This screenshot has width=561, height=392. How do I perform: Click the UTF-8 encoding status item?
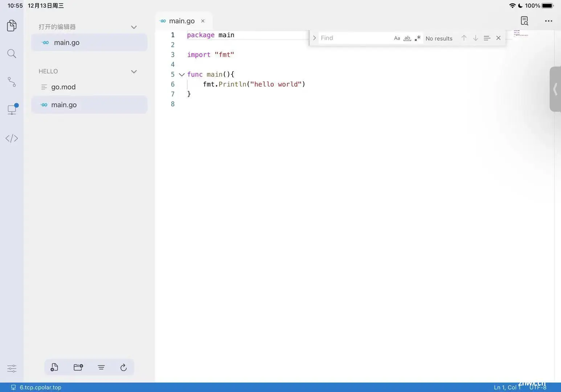point(538,387)
